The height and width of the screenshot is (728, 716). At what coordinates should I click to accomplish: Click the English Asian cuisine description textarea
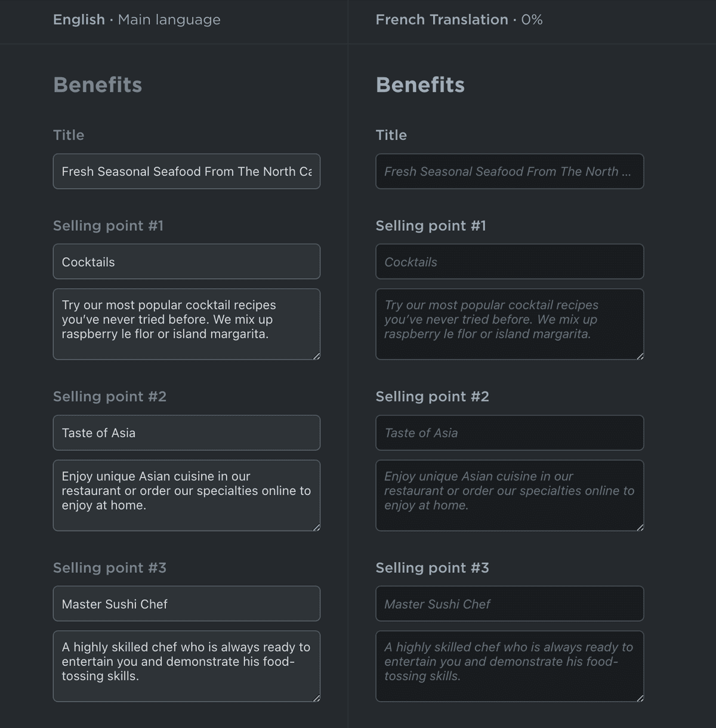pyautogui.click(x=186, y=495)
